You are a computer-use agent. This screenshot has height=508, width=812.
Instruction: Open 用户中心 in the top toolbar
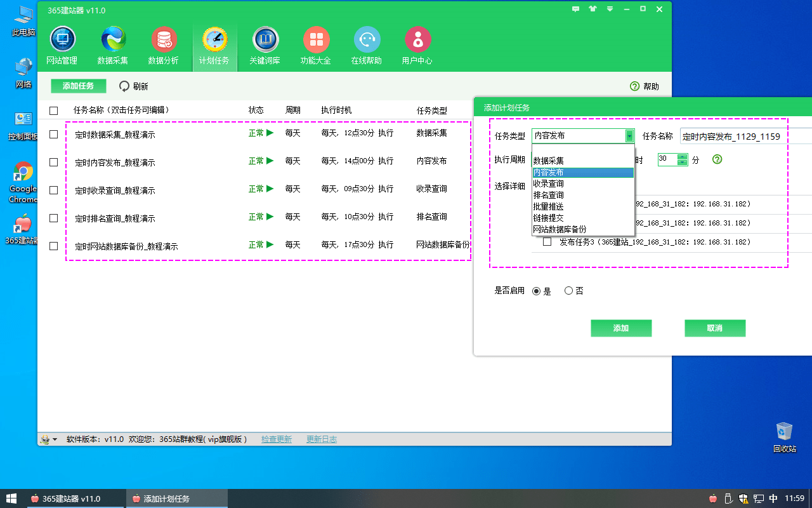point(417,46)
